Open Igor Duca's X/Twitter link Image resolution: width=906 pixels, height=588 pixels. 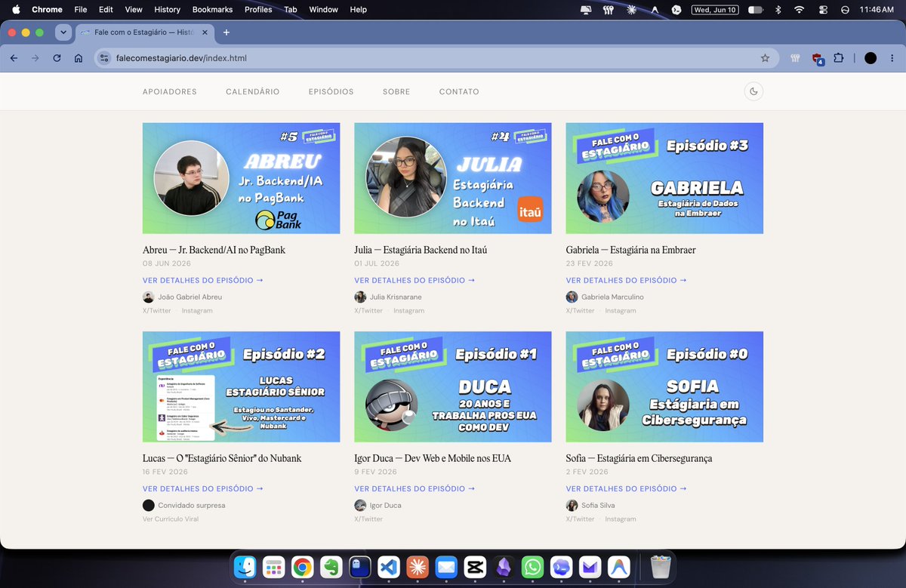pyautogui.click(x=368, y=519)
